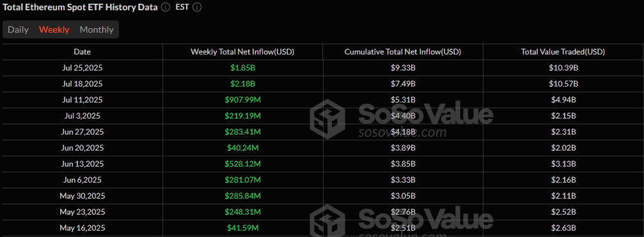Click the $907.99M inflow figure

[242, 100]
